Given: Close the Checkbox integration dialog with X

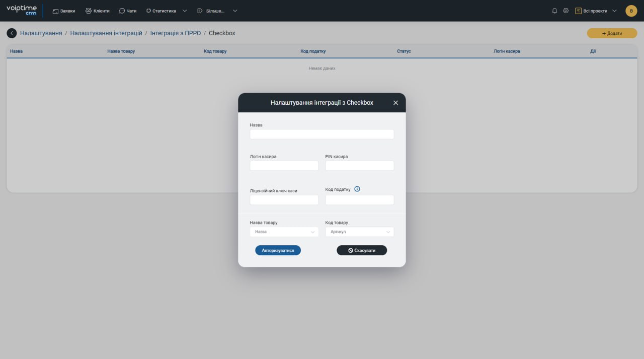Looking at the screenshot, I should coord(395,103).
